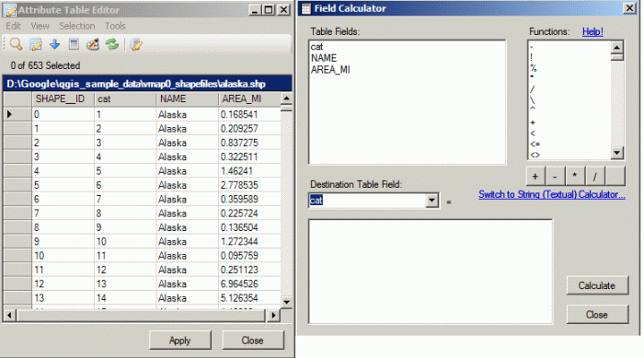
Task: Click the plus operator button
Action: tap(535, 177)
